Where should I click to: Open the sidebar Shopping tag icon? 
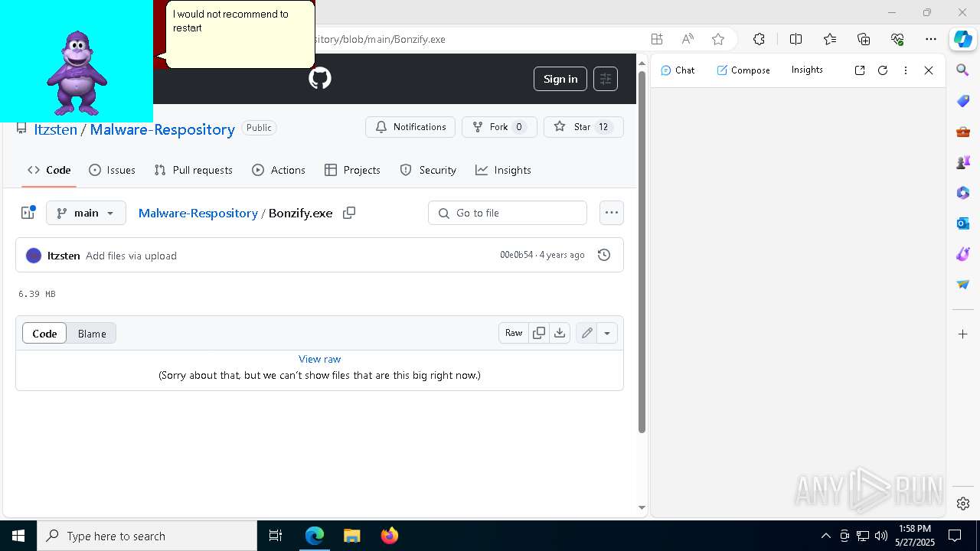coord(963,101)
